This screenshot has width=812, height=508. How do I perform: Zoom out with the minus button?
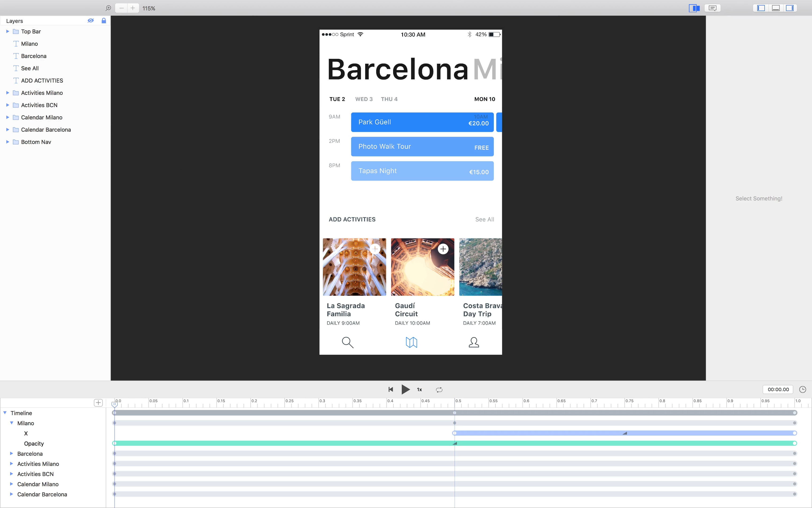pyautogui.click(x=121, y=8)
